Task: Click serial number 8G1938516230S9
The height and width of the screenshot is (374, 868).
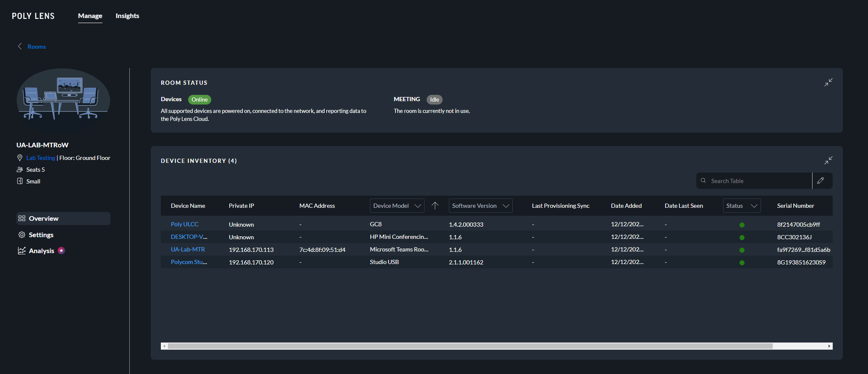Action: 801,262
